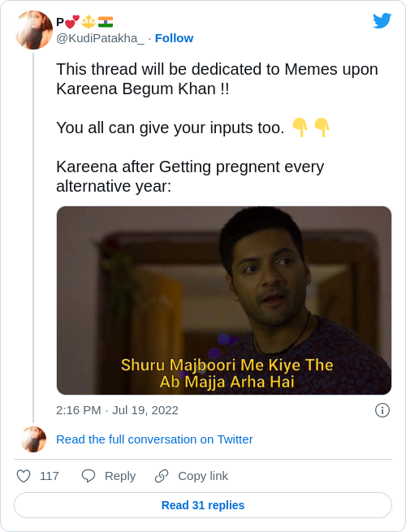Click the Read 31 replies button
This screenshot has height=532, width=406.
[203, 505]
